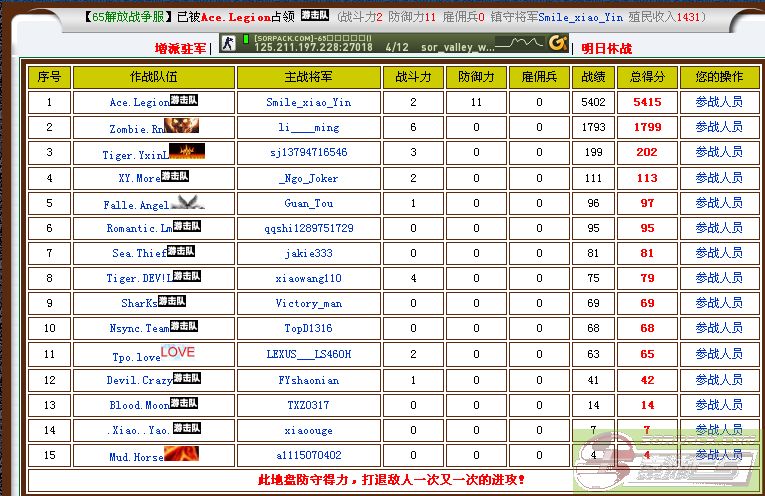Click the 游击队 badge next to Sea.Thief
Image resolution: width=765 pixels, height=496 pixels.
pos(181,251)
